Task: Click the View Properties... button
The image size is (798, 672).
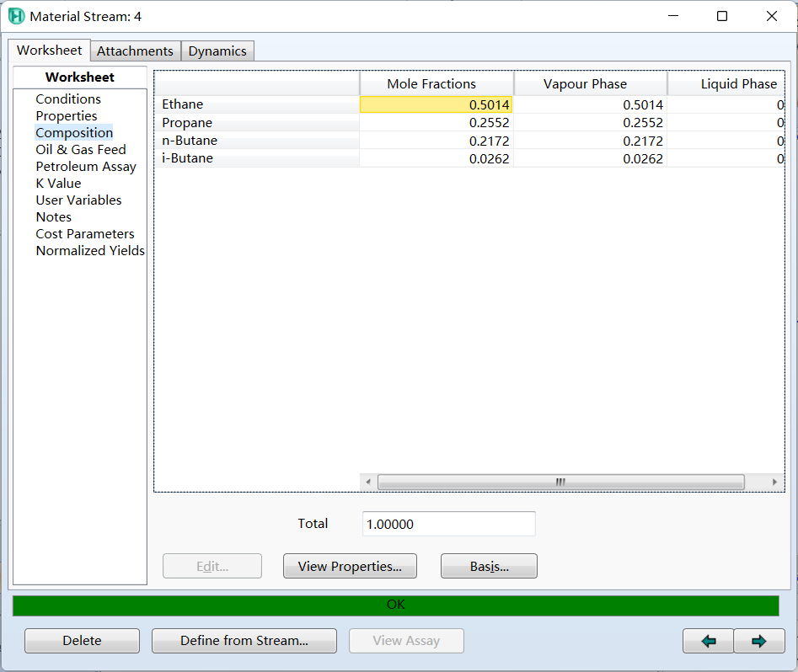Action: pos(351,566)
